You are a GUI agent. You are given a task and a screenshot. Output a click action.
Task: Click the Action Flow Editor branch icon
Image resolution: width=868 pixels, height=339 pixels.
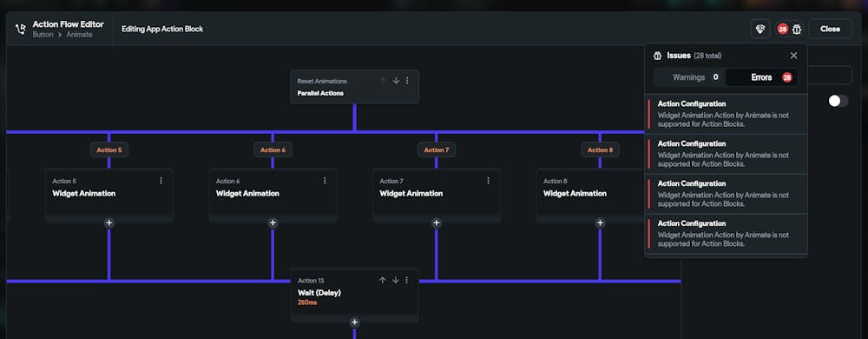[x=21, y=29]
